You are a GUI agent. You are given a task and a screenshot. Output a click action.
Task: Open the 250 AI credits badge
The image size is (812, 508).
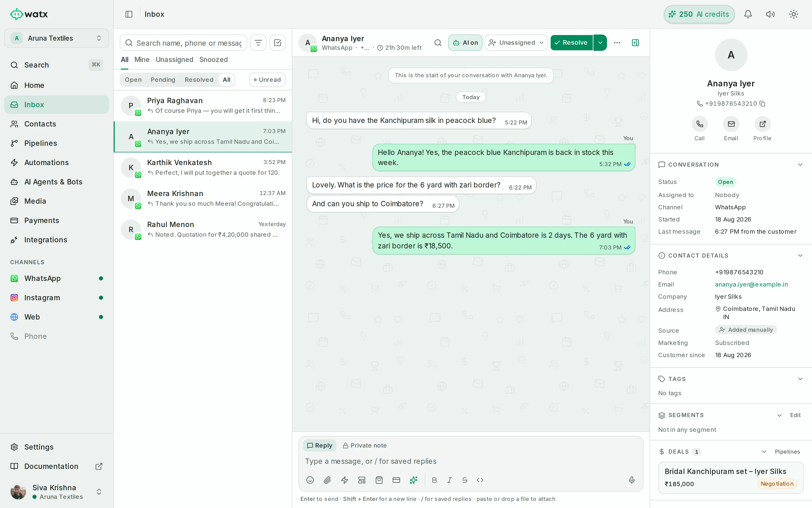699,14
